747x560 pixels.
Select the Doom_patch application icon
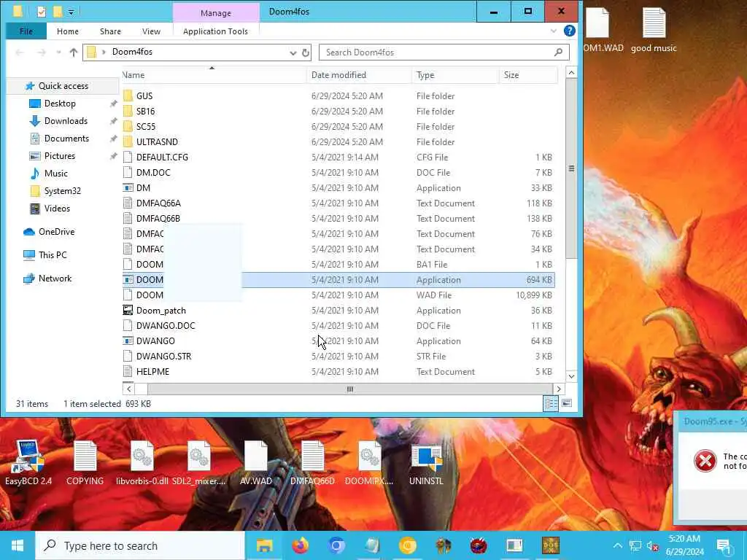(x=128, y=311)
